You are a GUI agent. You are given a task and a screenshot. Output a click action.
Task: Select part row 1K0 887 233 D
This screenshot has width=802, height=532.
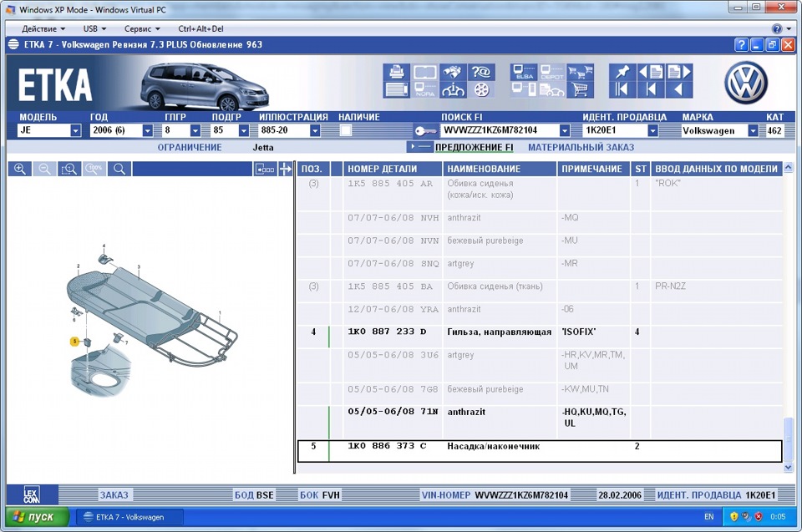point(540,332)
